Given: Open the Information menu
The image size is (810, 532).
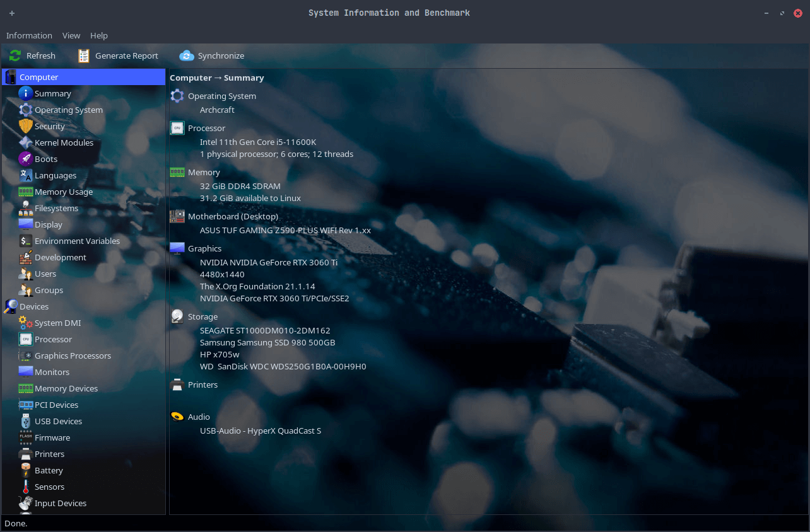Looking at the screenshot, I should click(x=29, y=35).
